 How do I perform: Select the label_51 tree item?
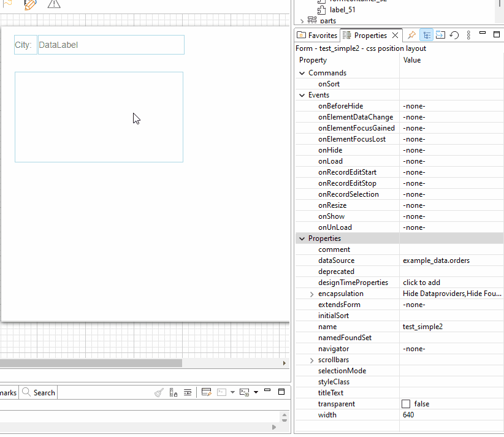(342, 10)
